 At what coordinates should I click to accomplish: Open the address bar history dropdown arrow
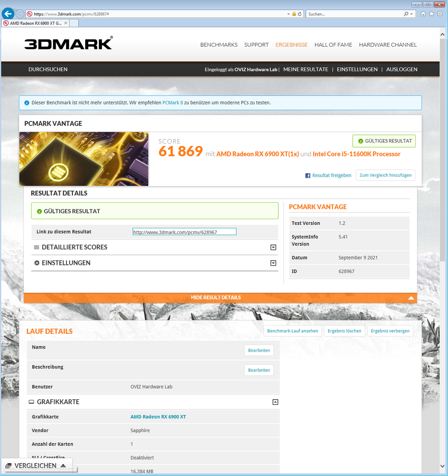(x=288, y=14)
